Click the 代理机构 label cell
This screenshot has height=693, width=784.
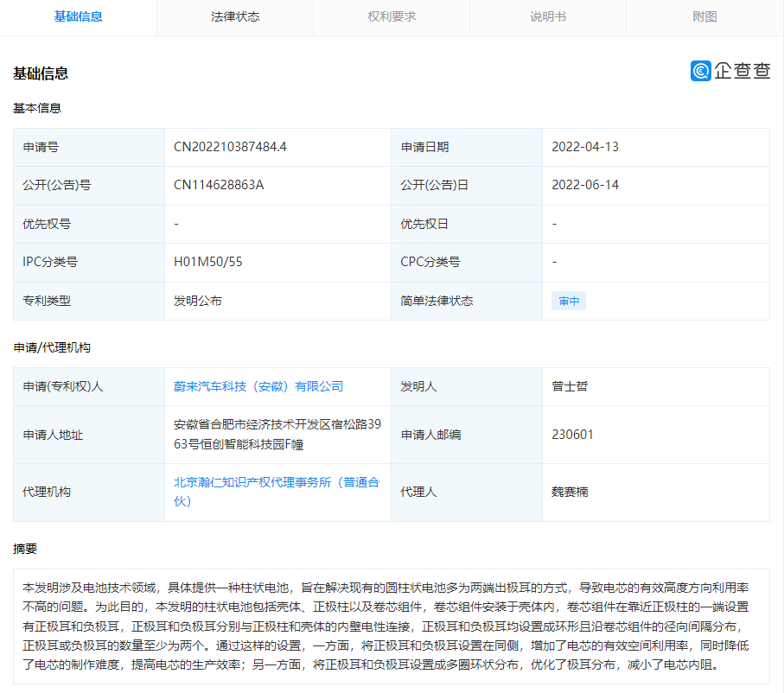[89, 492]
